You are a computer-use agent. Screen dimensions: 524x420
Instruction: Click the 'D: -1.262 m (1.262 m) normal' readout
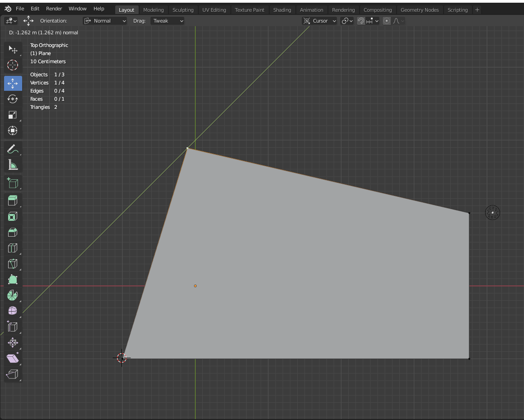coord(43,33)
